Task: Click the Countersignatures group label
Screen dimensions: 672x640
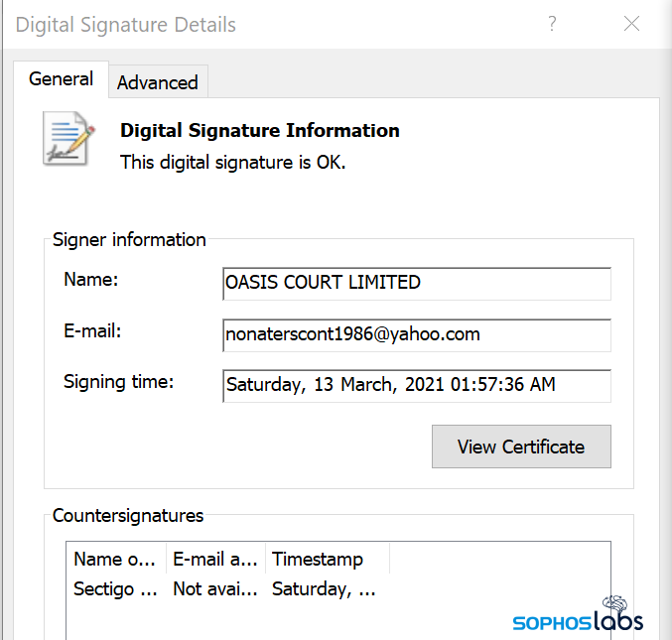Action: click(x=128, y=516)
